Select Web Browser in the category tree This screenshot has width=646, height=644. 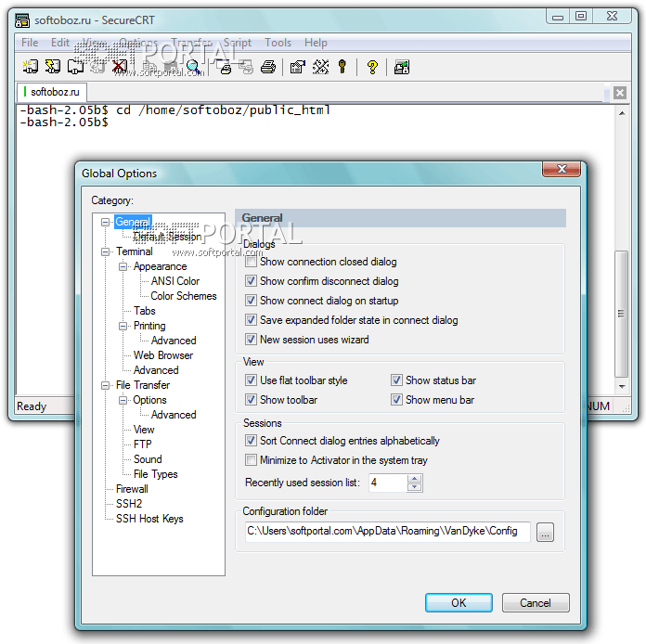(x=163, y=355)
